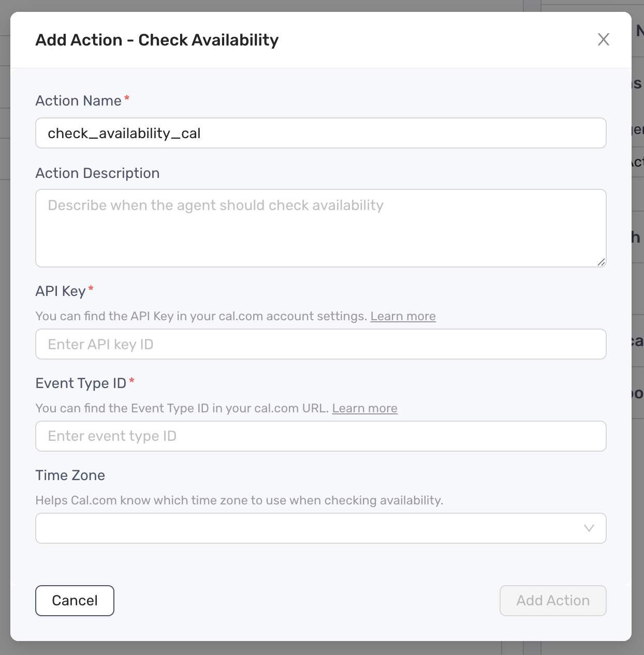Select the Action Name input containing check_availability_cal
This screenshot has width=644, height=655.
321,133
